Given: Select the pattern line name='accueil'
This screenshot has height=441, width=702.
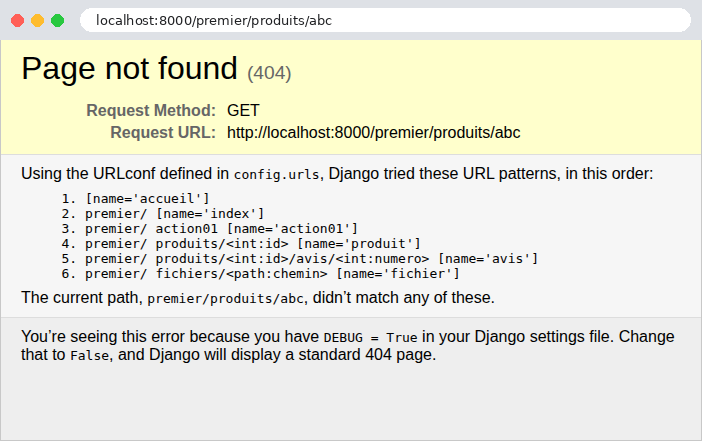Looking at the screenshot, I should pos(147,198).
